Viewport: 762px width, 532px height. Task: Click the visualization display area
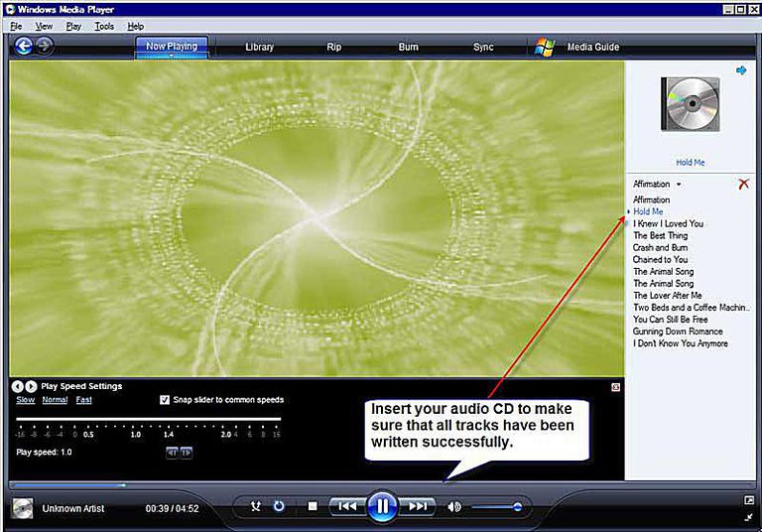[x=317, y=218]
